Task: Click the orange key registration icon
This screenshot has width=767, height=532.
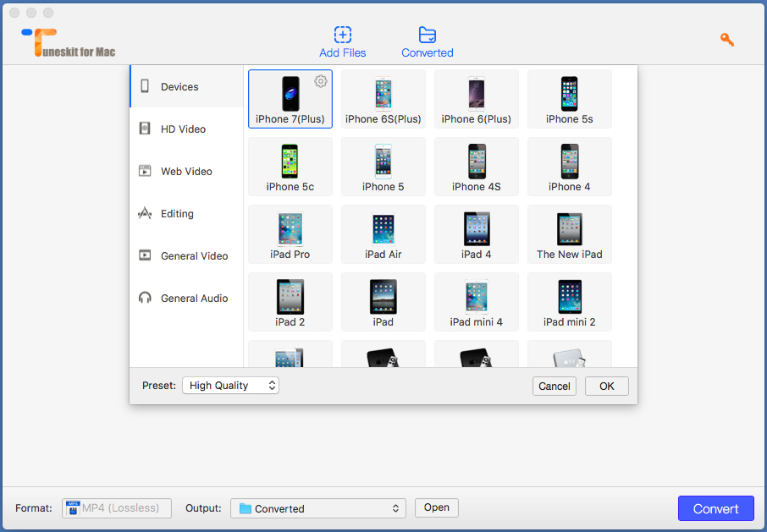Action: coord(726,40)
